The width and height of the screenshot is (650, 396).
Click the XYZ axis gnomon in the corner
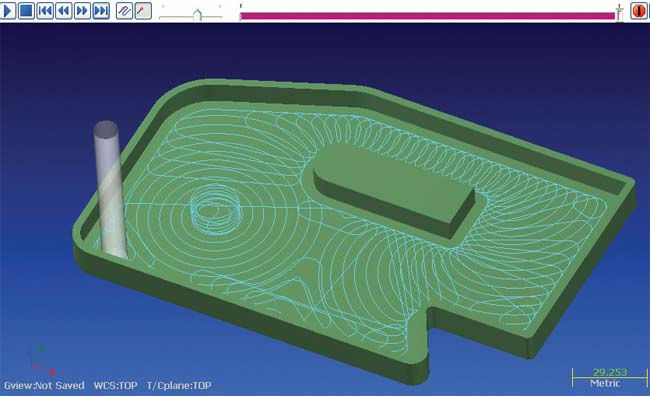(42, 360)
